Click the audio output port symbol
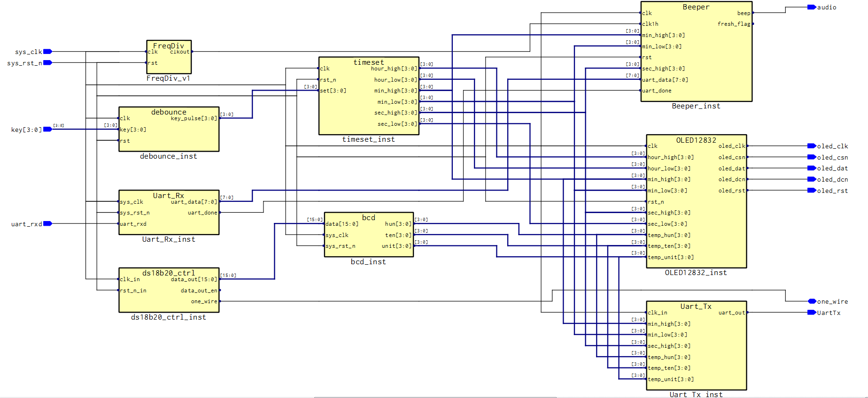The height and width of the screenshot is (398, 868). [x=812, y=7]
